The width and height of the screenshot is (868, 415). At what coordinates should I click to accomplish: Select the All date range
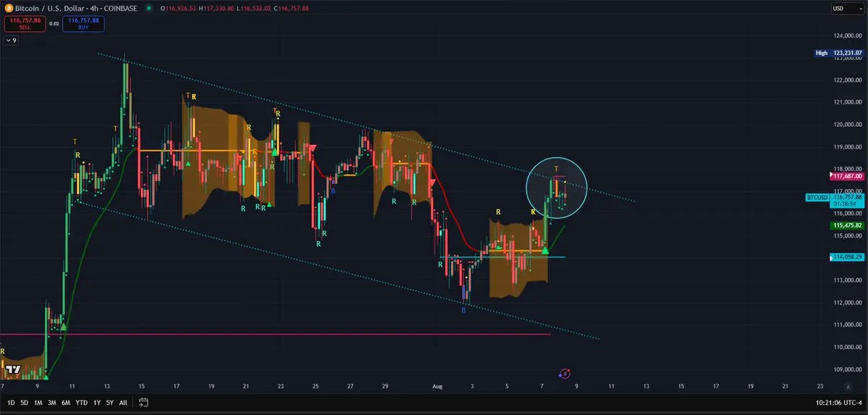coord(123,403)
